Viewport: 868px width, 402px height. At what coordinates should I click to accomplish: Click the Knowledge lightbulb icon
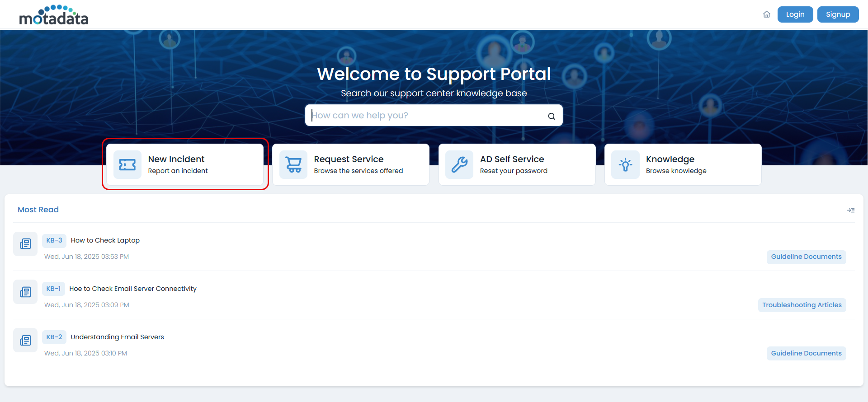pyautogui.click(x=625, y=165)
